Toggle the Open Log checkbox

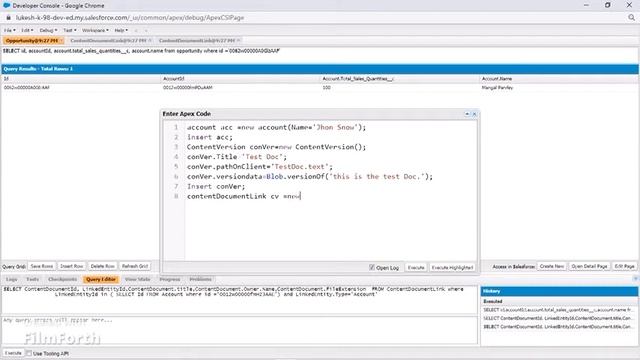[x=372, y=267]
